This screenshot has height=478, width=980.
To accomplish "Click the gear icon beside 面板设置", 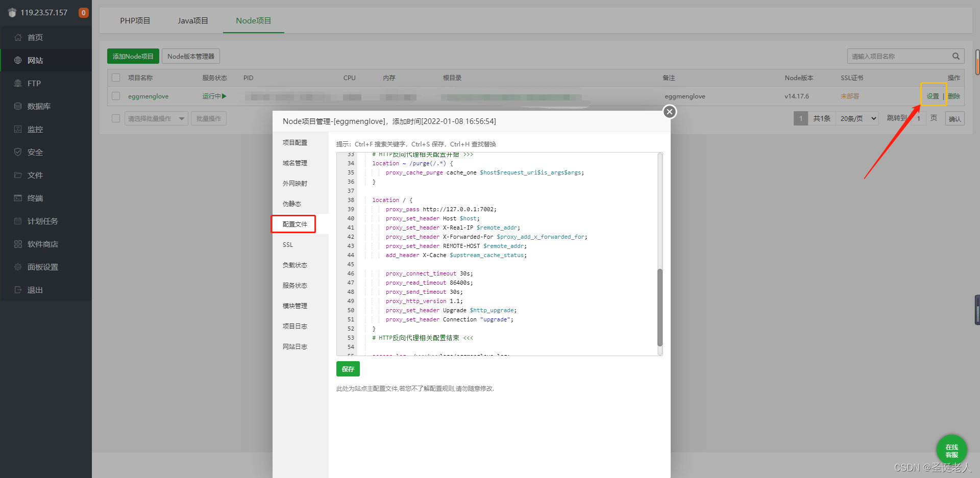I will 18,267.
